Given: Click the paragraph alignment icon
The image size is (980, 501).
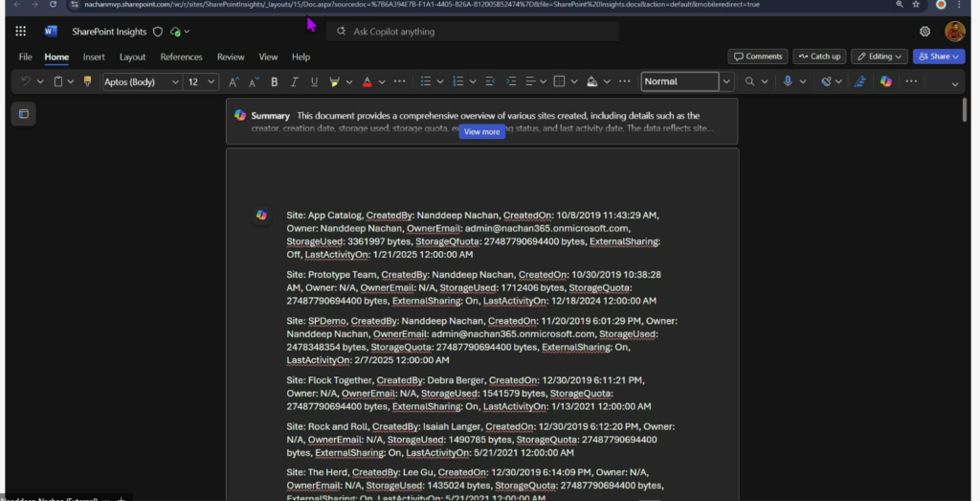Looking at the screenshot, I should (x=530, y=81).
